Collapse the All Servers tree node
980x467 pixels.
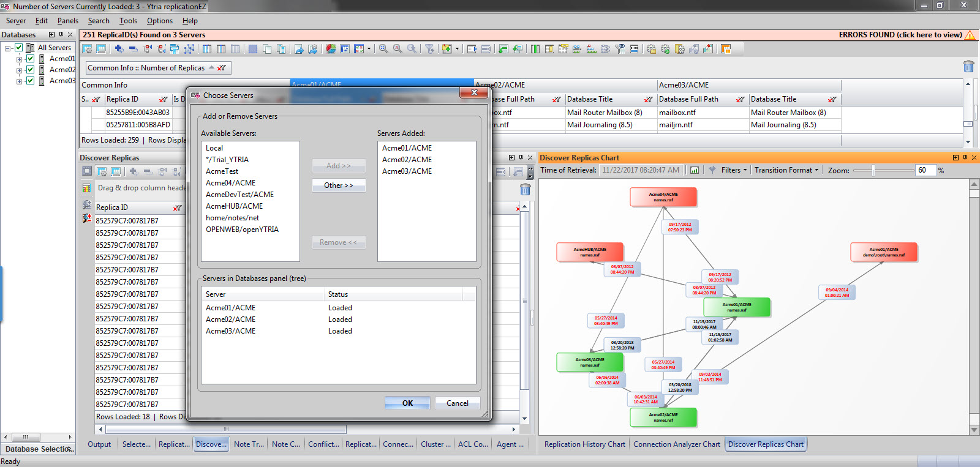[x=8, y=48]
